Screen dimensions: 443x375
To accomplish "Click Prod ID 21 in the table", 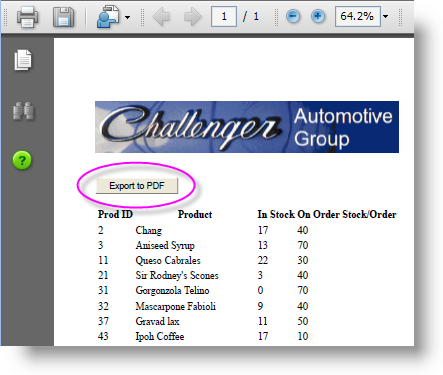I will pyautogui.click(x=103, y=275).
